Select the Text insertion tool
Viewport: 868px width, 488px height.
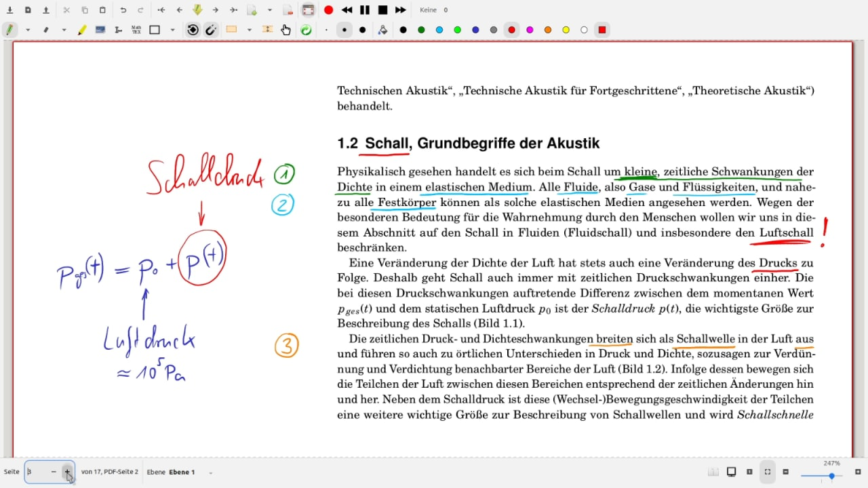click(119, 30)
